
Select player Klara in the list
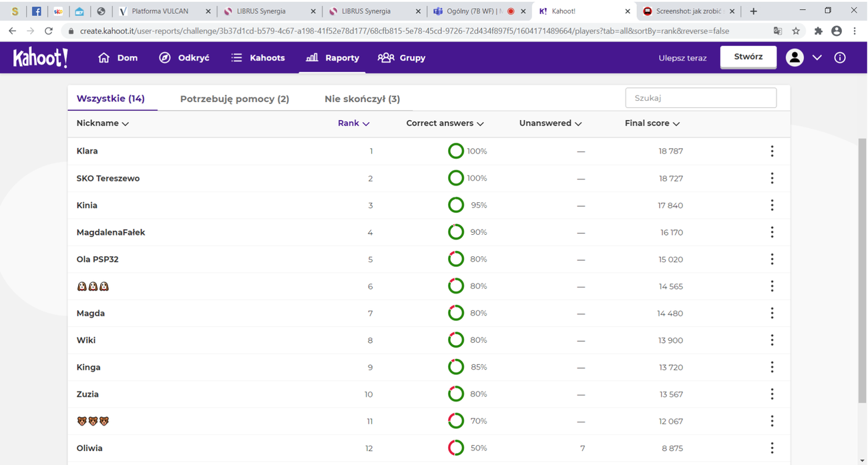(87, 151)
